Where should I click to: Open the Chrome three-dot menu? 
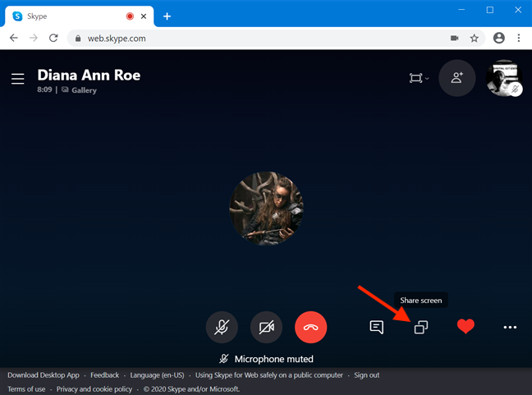click(x=519, y=38)
